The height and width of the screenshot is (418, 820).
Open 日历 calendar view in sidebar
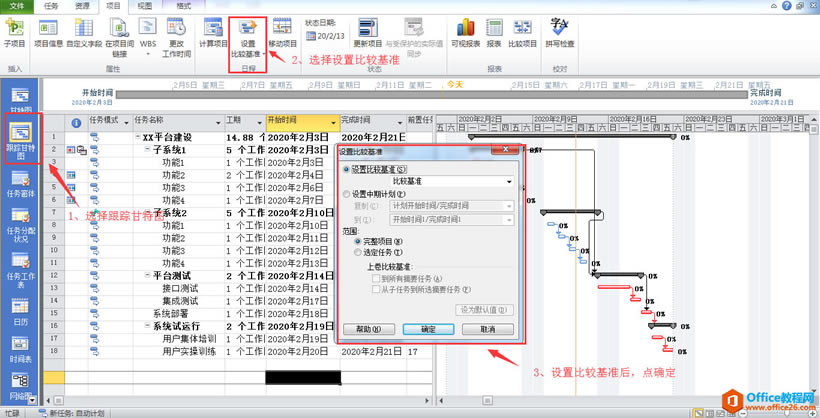pyautogui.click(x=21, y=312)
